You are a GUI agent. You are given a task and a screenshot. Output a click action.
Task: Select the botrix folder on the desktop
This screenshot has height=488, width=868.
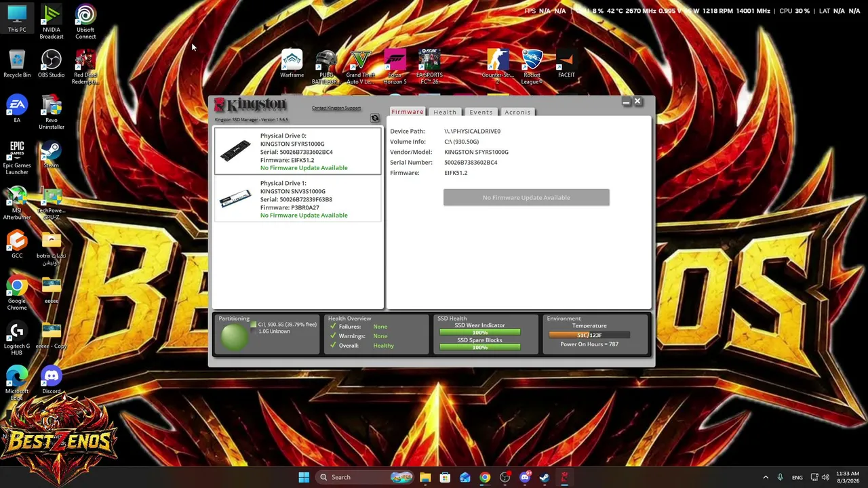click(x=51, y=248)
